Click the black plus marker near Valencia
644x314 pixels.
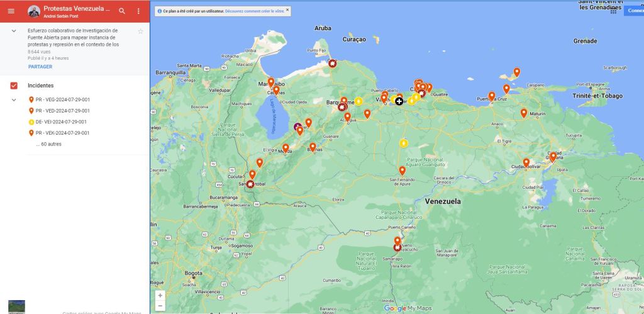[399, 101]
